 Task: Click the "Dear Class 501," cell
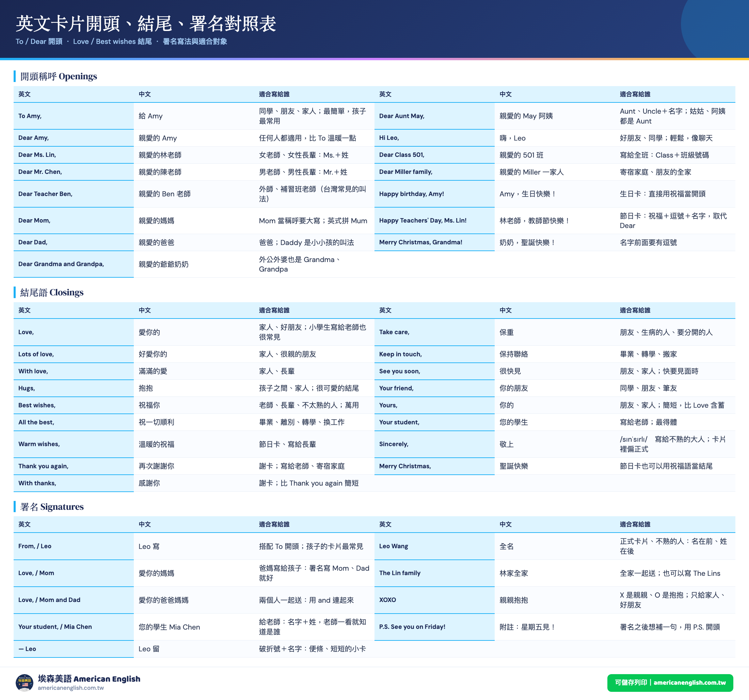(434, 155)
